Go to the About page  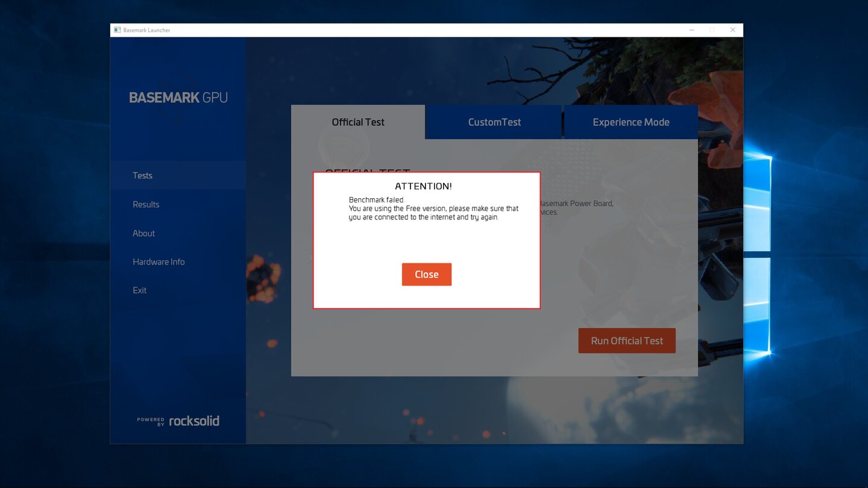143,233
